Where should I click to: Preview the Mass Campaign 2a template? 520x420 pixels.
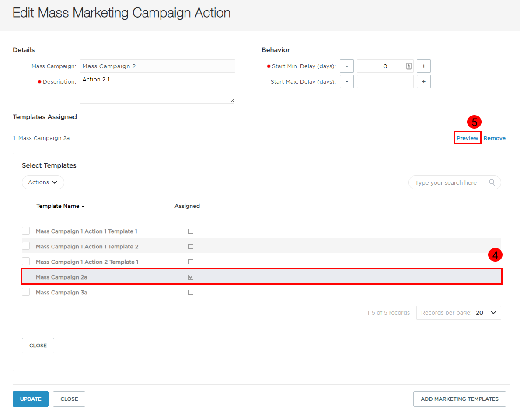[467, 138]
